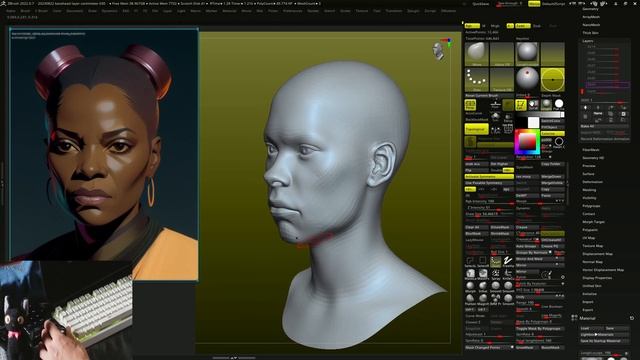Click the FillObject button
The image size is (640, 360).
(x=553, y=127)
